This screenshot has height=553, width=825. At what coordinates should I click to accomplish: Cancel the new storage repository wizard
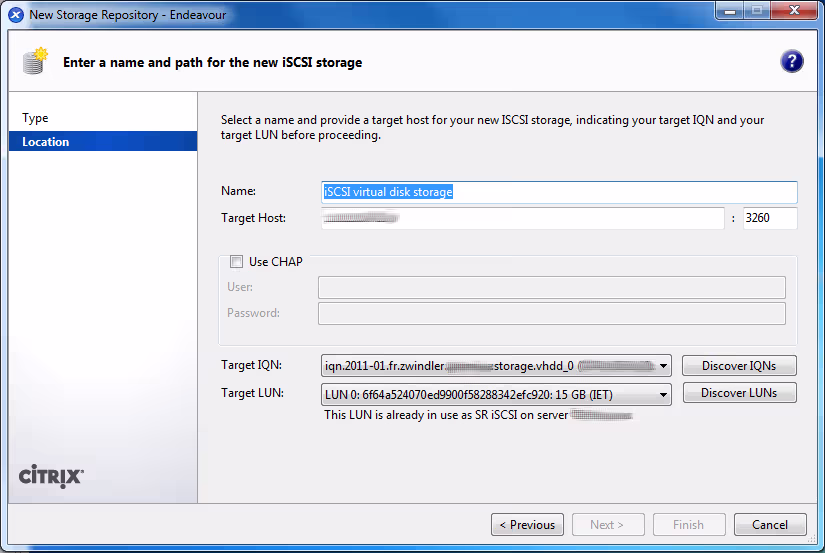click(769, 525)
